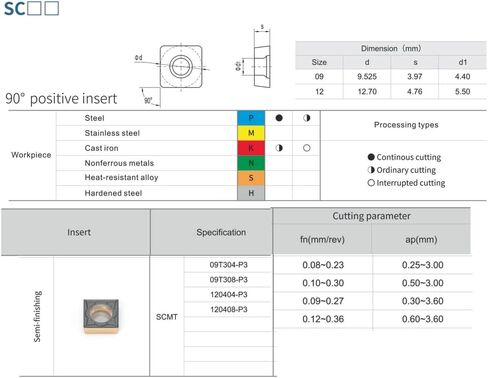Click the Interrupted cutting legend empty circle
Image resolution: width=488 pixels, height=378 pixels.
coord(371,183)
